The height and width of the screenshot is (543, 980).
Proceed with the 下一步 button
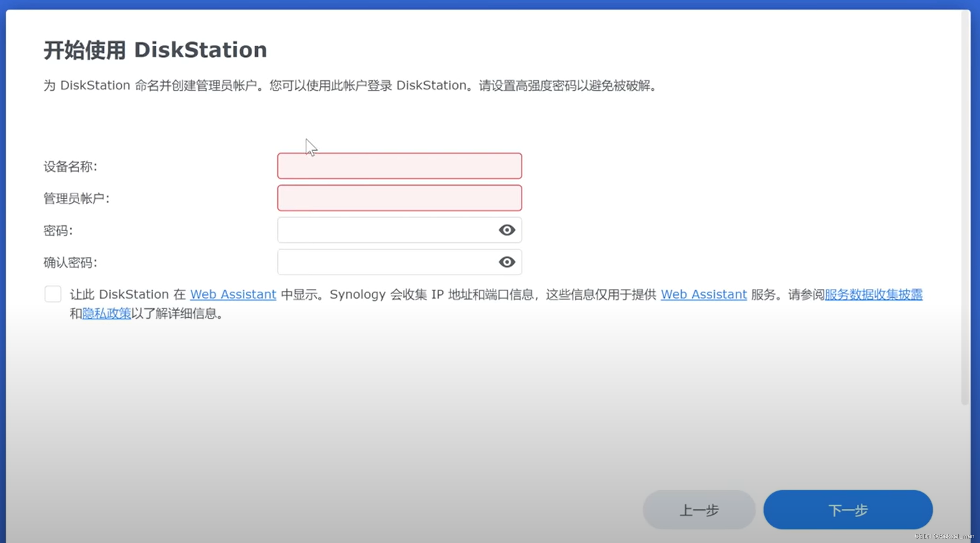click(x=848, y=510)
